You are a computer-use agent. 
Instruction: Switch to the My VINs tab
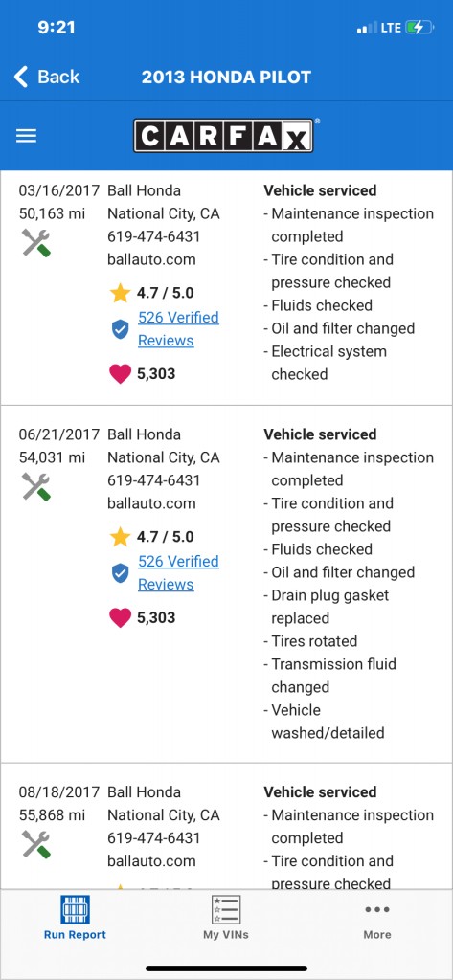coord(226,917)
